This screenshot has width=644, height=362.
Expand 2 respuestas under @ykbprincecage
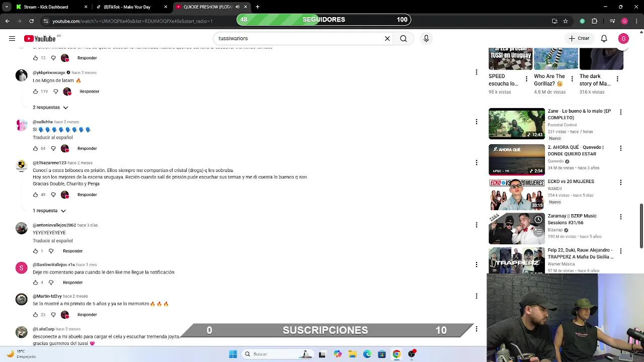[x=50, y=108]
